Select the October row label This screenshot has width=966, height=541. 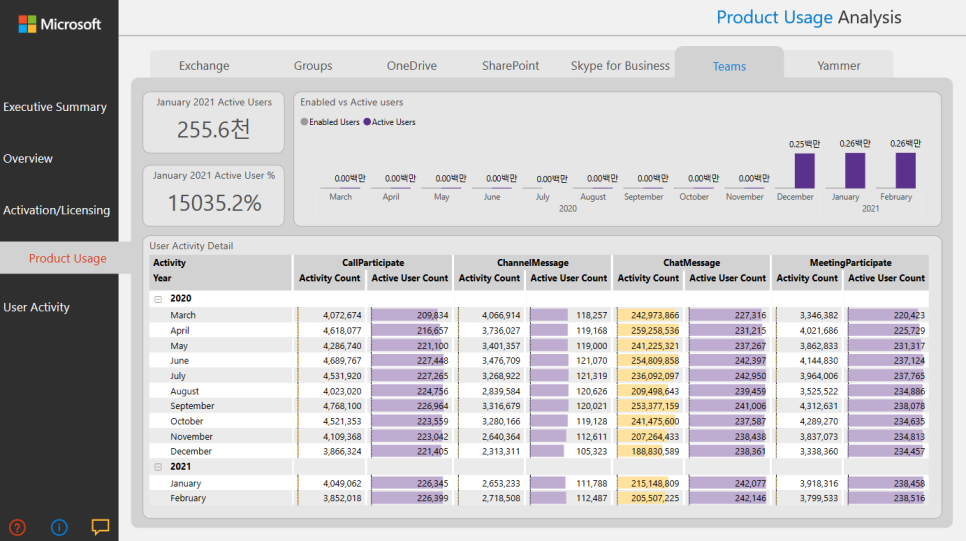(187, 421)
